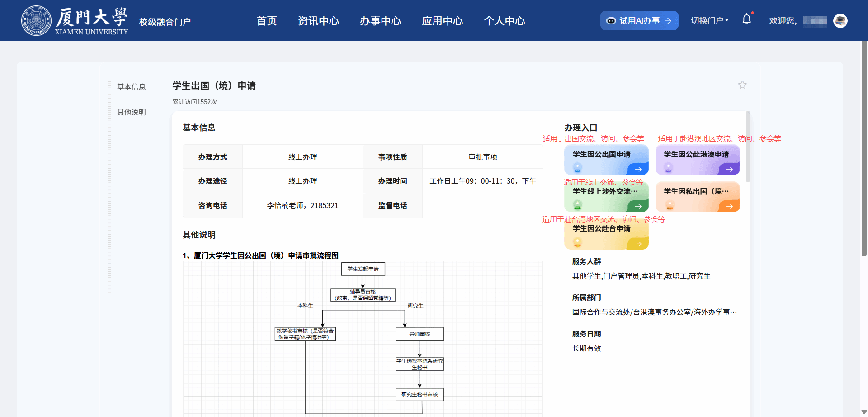868x417 pixels.
Task: Click arrow on 学生线上涉外交流 card
Action: tap(638, 206)
